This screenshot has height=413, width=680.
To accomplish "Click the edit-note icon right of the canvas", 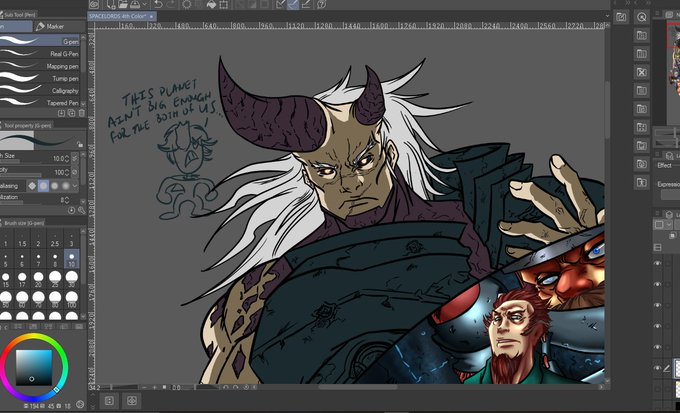I will pyautogui.click(x=621, y=17).
